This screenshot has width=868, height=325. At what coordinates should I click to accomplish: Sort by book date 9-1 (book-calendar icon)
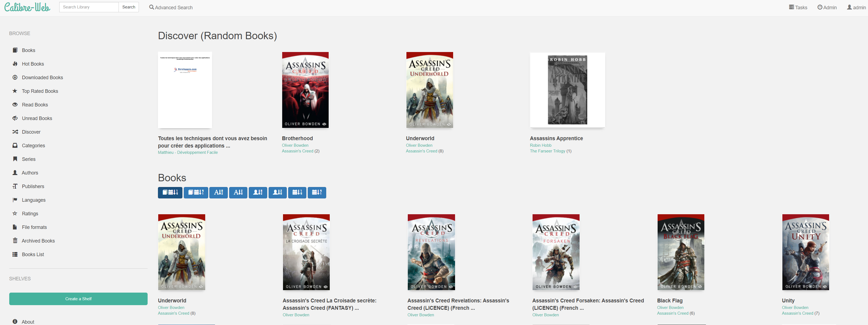pos(196,192)
